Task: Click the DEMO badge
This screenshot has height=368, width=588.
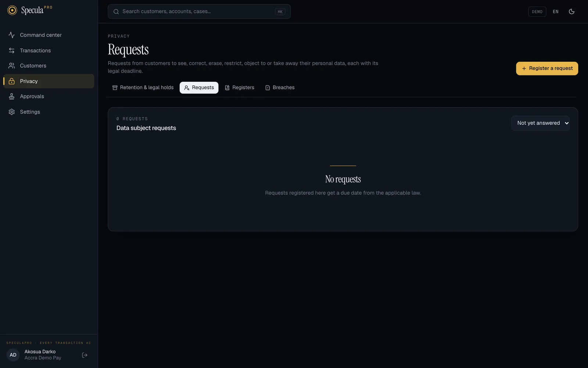Action: 537,12
